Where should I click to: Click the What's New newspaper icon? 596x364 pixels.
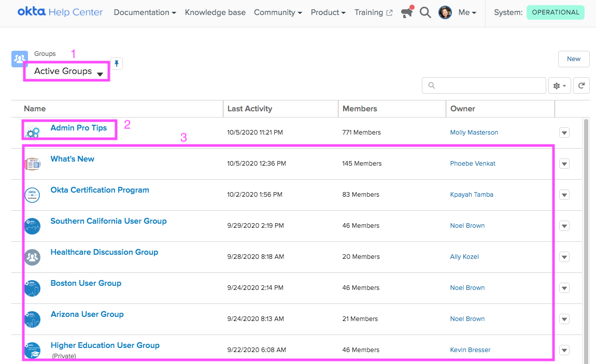[x=32, y=164]
